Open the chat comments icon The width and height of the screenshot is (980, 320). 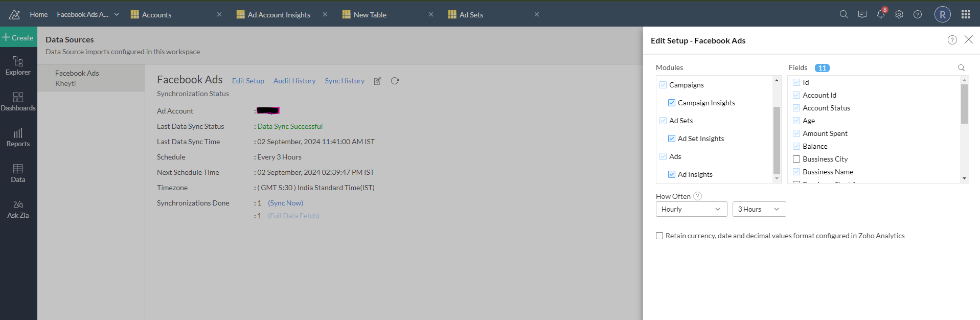pos(862,14)
